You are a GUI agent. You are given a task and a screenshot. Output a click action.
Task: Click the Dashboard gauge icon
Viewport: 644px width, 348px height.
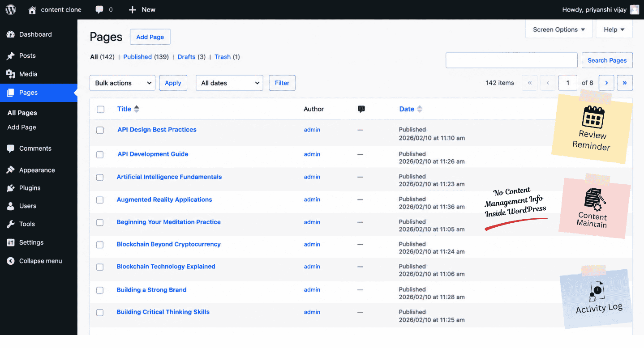click(11, 34)
